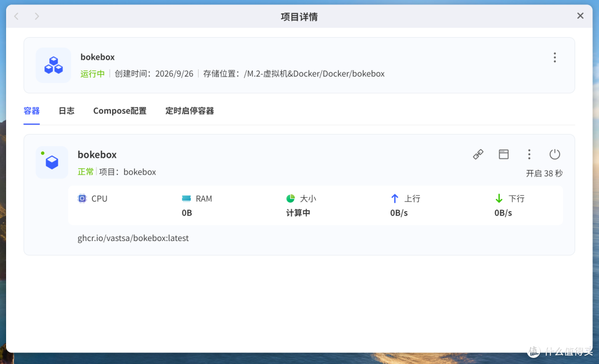Open the container more-options menu

(x=529, y=154)
